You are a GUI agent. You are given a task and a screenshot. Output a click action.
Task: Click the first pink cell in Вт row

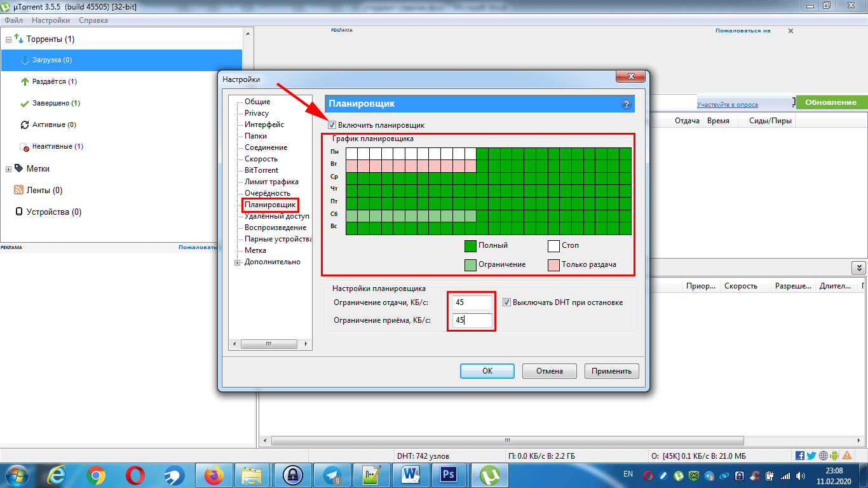pyautogui.click(x=351, y=166)
